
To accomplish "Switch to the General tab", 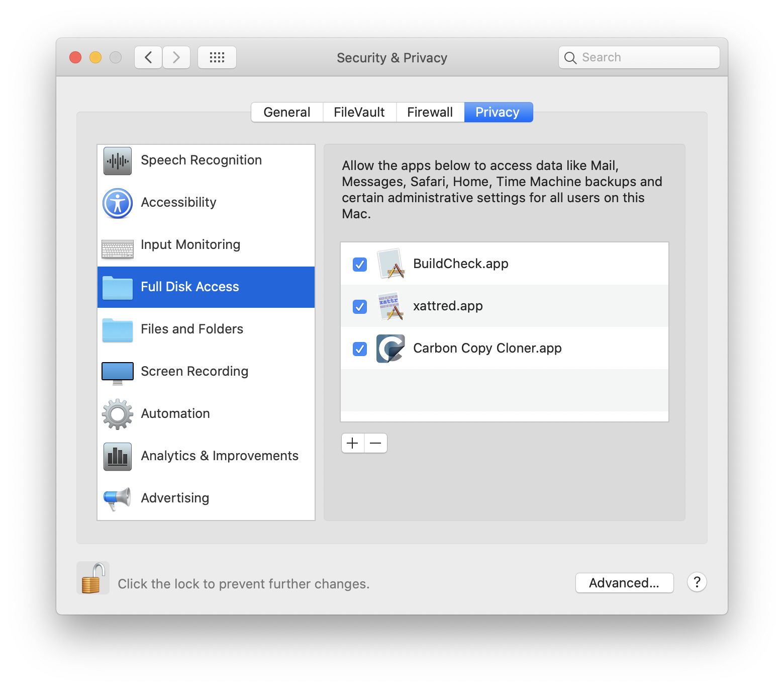I will pos(287,112).
